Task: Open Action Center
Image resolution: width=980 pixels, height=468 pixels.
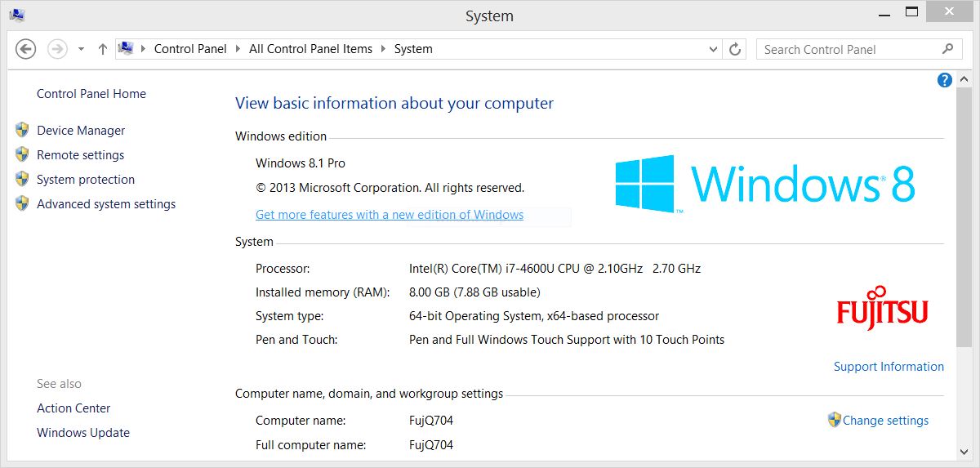Action: point(73,408)
